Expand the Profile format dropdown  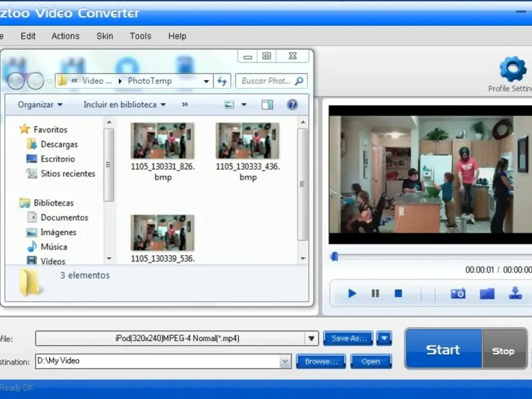pyautogui.click(x=311, y=338)
